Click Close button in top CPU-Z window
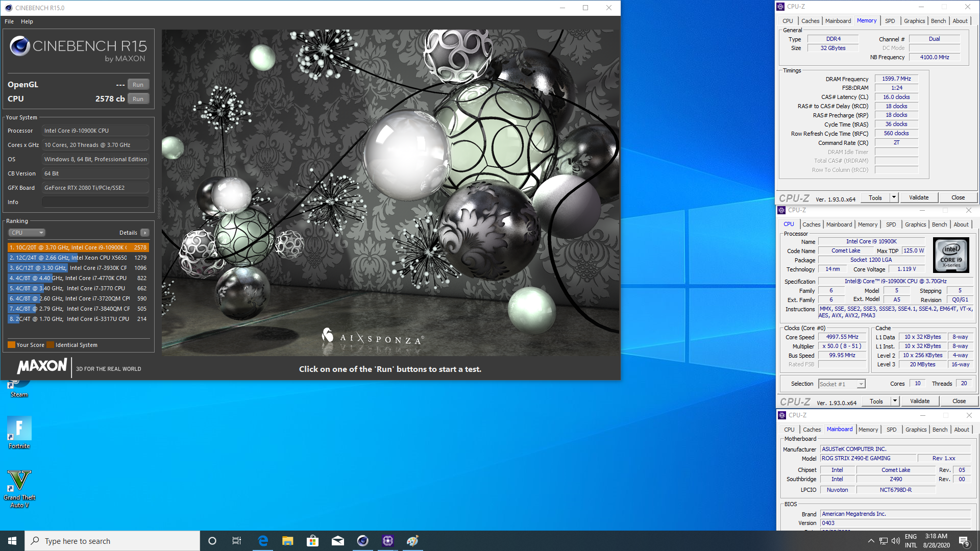 tap(958, 198)
